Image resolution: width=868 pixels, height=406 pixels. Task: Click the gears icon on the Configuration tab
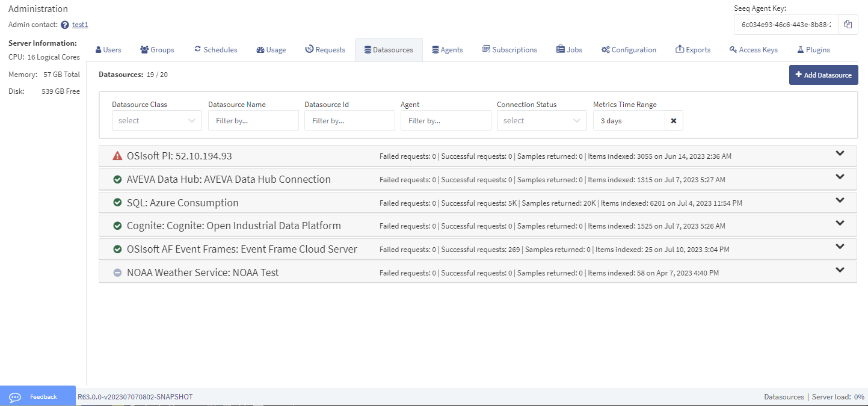[606, 49]
